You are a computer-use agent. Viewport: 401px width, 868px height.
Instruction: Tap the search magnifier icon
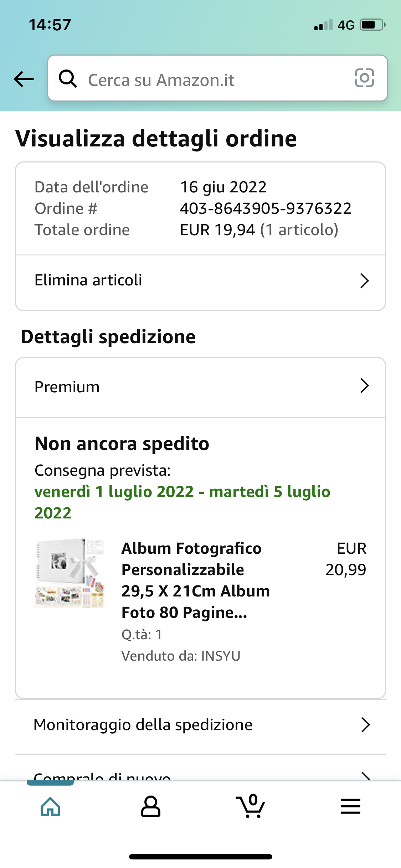[x=68, y=79]
